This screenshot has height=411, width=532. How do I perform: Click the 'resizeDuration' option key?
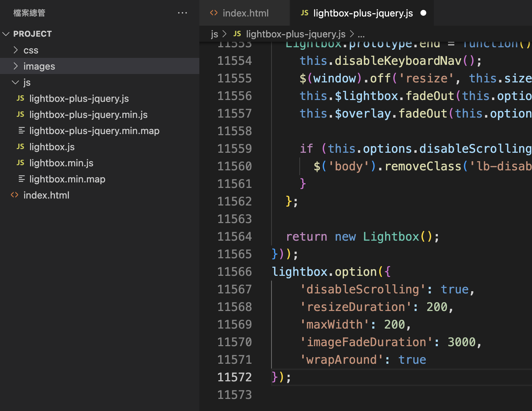pyautogui.click(x=356, y=307)
